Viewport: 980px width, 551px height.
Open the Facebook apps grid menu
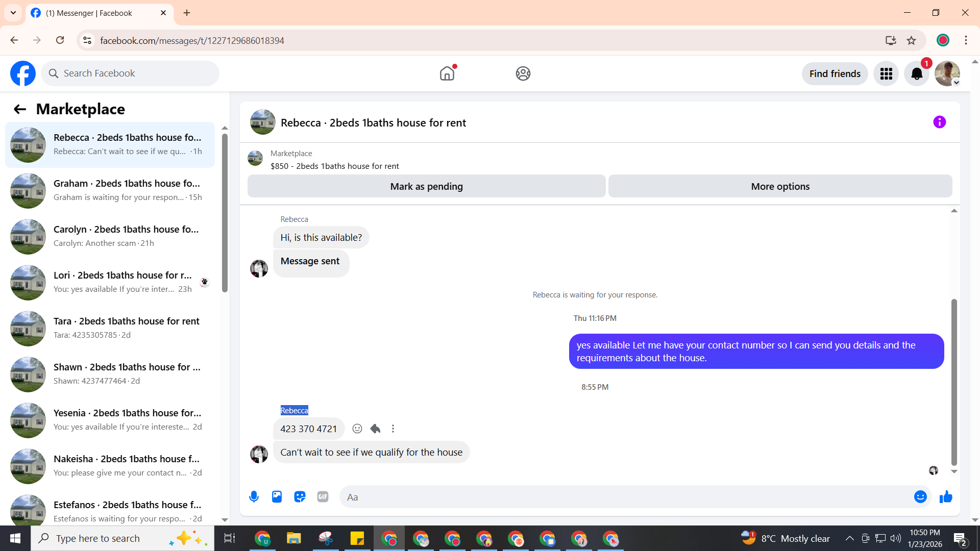886,73
